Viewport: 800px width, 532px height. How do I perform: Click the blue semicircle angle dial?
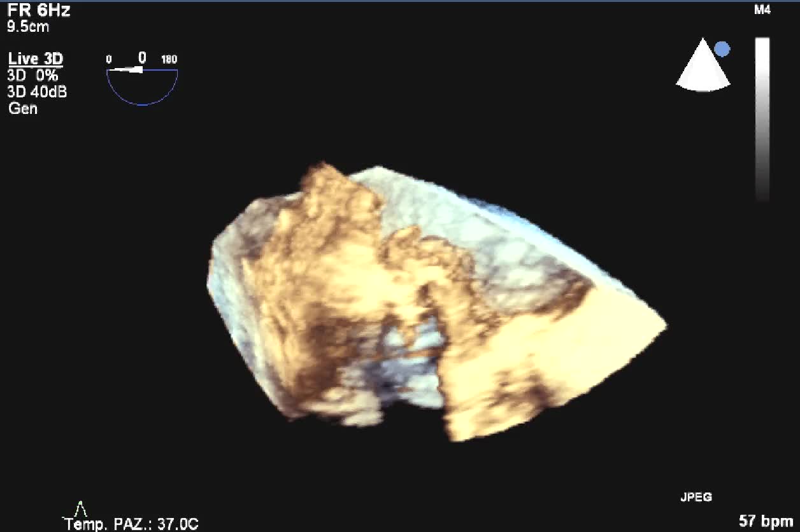pyautogui.click(x=142, y=88)
